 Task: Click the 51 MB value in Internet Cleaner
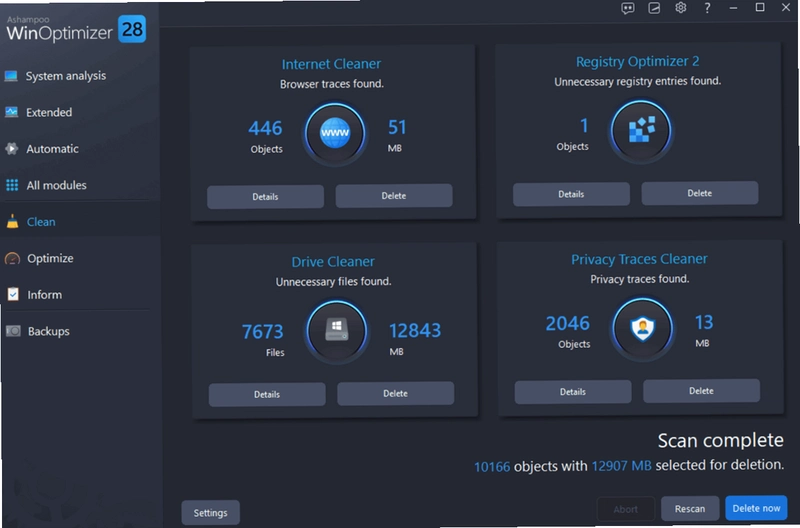[397, 128]
